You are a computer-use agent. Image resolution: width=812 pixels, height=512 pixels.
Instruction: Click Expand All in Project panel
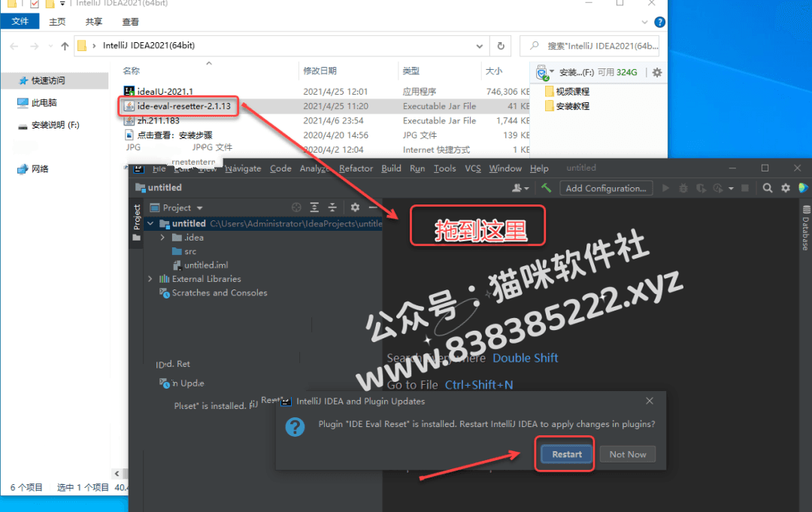tap(314, 207)
